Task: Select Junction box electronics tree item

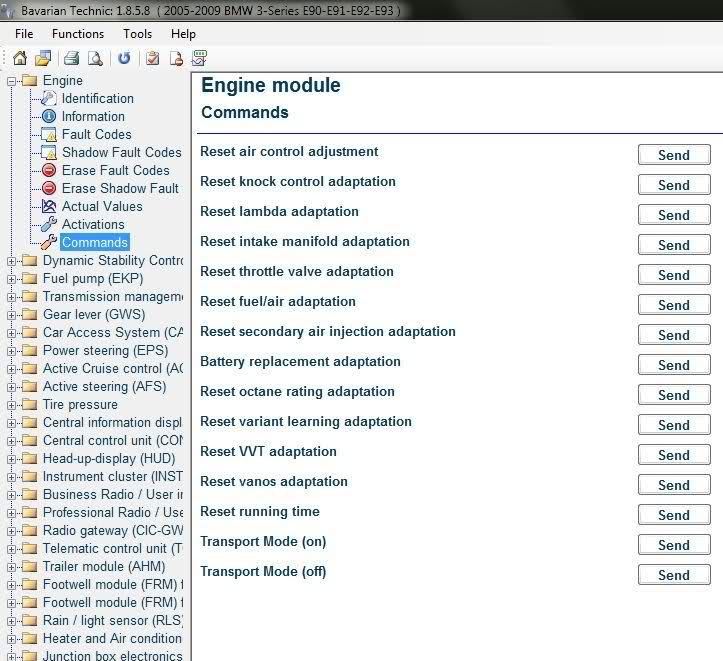Action: click(x=113, y=655)
